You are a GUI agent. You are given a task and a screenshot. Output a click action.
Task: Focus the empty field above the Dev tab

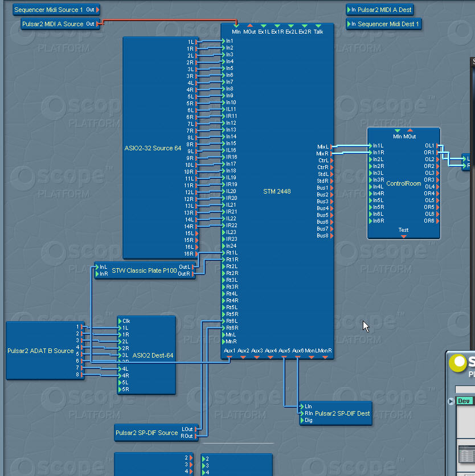tap(465, 389)
